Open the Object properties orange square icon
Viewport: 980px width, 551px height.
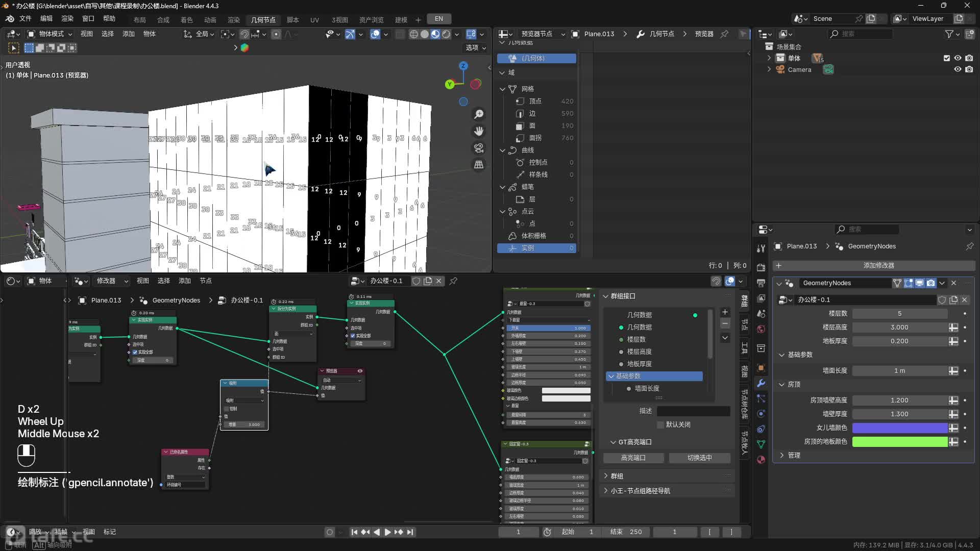[x=761, y=368]
